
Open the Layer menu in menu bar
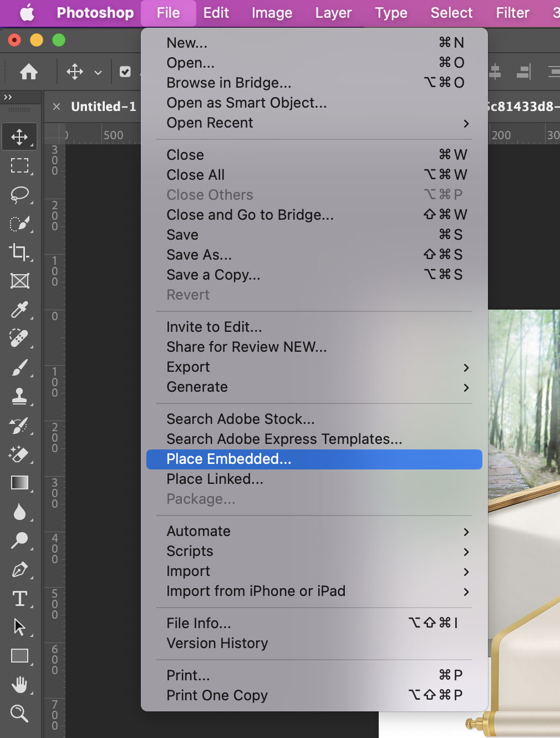click(333, 13)
